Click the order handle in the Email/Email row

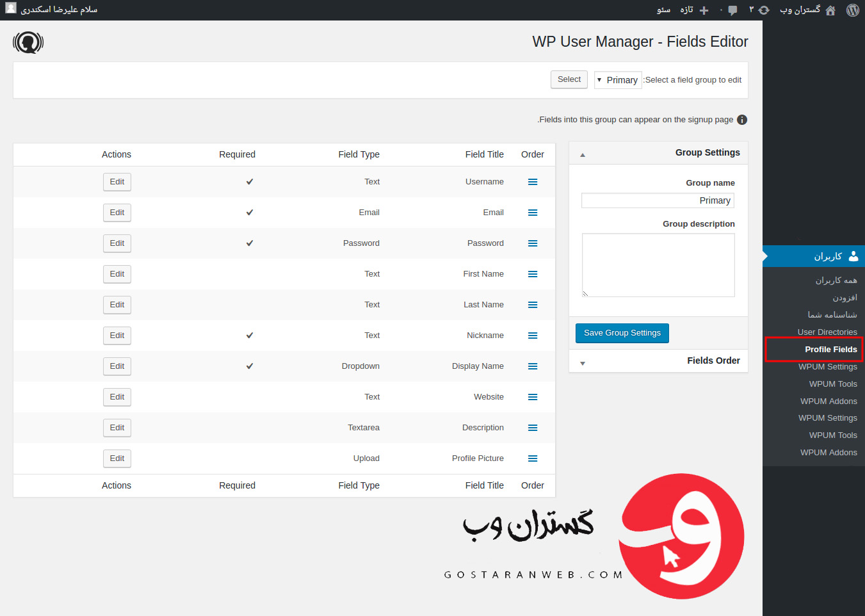(x=533, y=213)
